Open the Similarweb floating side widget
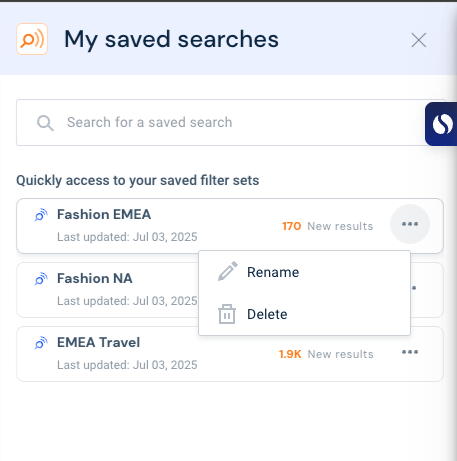The width and height of the screenshot is (457, 461). [441, 124]
